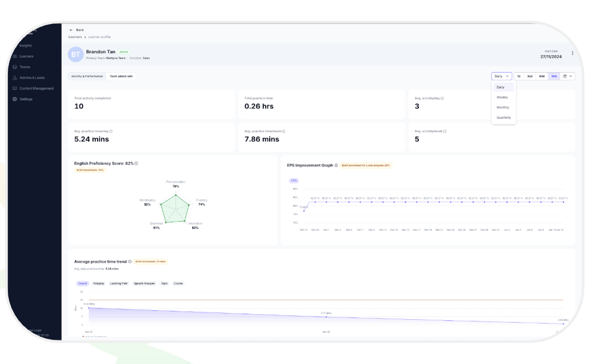The image size is (591, 364).
Task: Click info icon beside Average practice time trend
Action: [x=130, y=262]
